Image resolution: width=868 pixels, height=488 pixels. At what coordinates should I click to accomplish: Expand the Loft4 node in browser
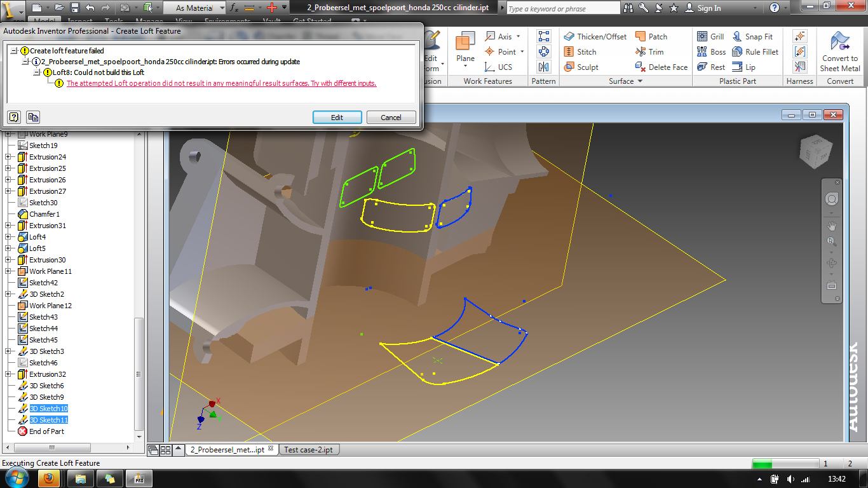click(x=8, y=237)
